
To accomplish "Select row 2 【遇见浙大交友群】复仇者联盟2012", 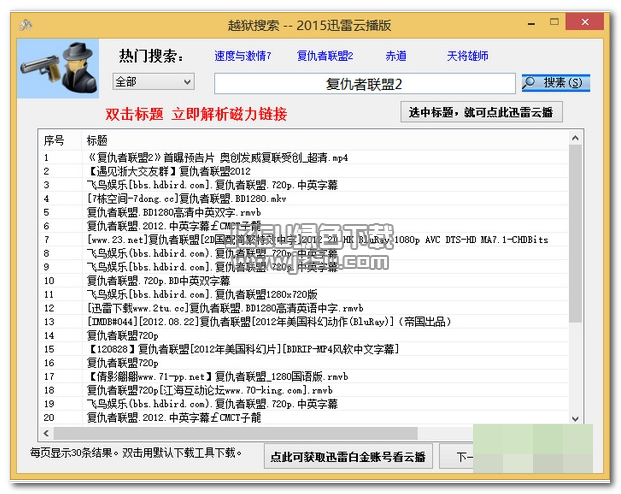I will [x=304, y=171].
